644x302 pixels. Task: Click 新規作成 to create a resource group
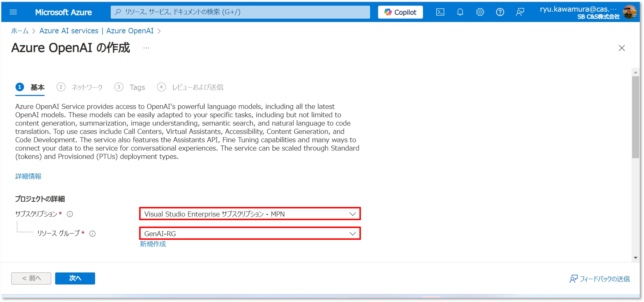coord(153,244)
